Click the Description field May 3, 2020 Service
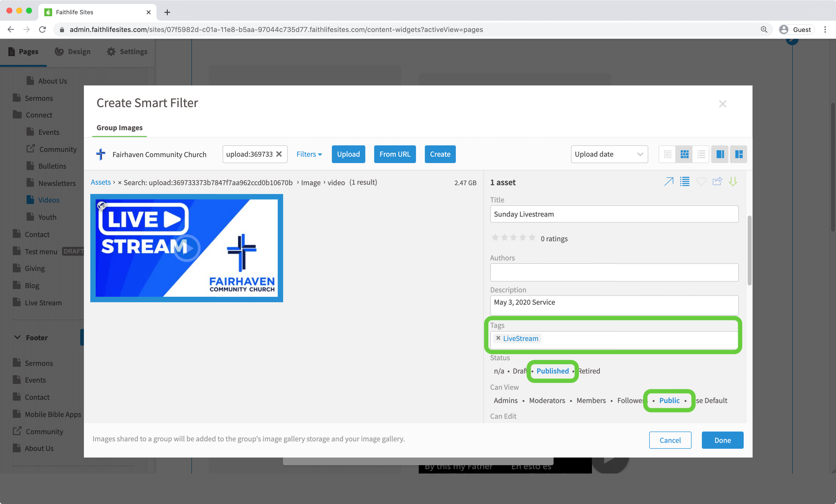Image resolution: width=836 pixels, height=504 pixels. click(x=614, y=305)
